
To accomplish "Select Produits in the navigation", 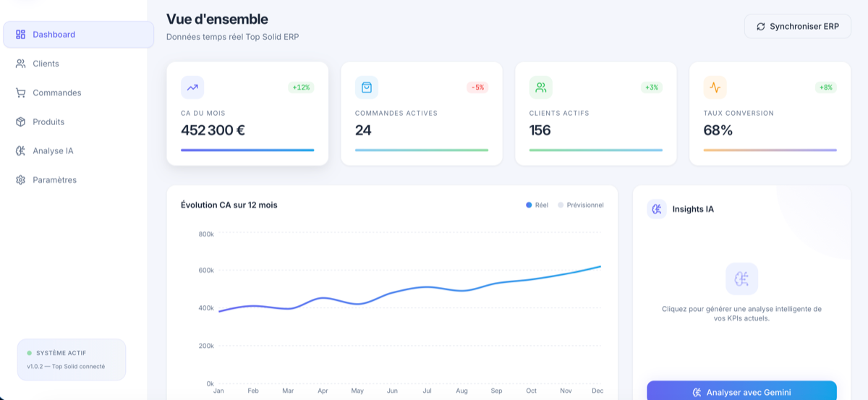I will click(78, 122).
